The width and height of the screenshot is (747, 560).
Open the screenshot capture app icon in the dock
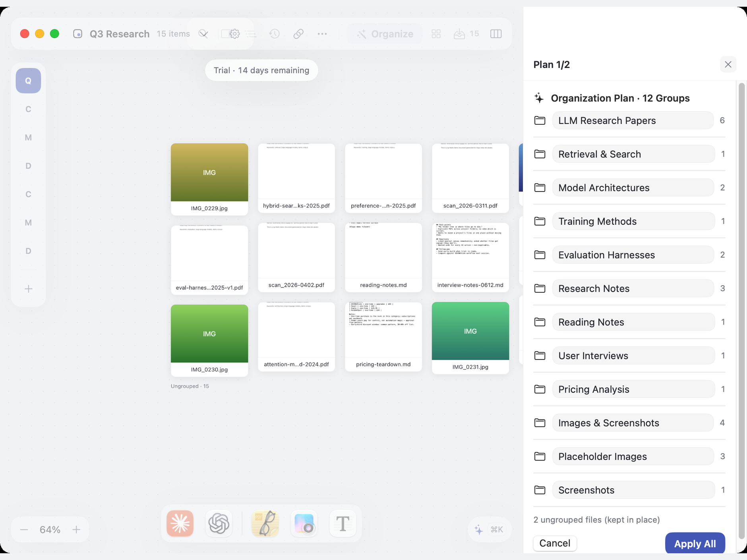(x=304, y=523)
